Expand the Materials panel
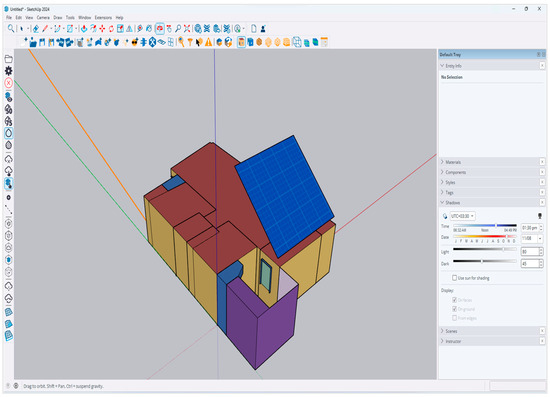 [491, 162]
